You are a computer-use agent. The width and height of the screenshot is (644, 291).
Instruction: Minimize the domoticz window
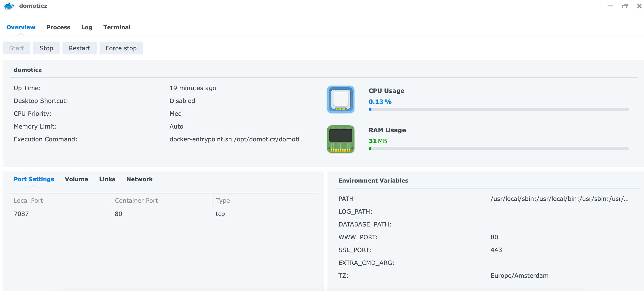610,6
